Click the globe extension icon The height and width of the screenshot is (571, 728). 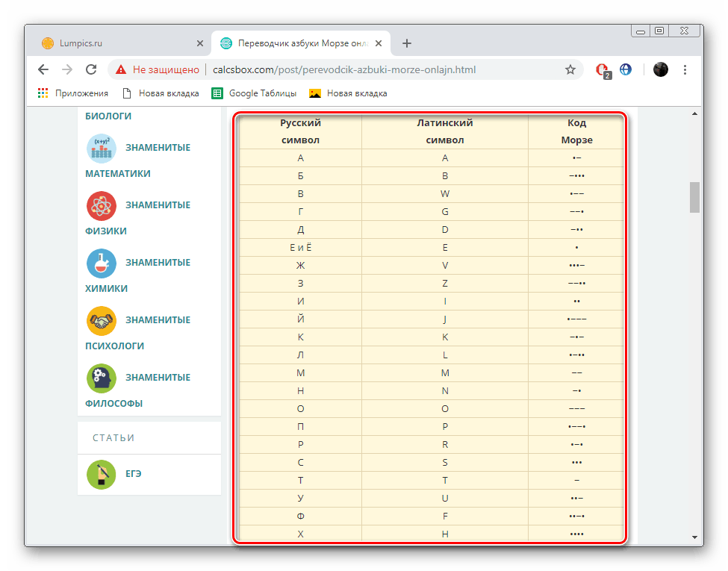626,69
